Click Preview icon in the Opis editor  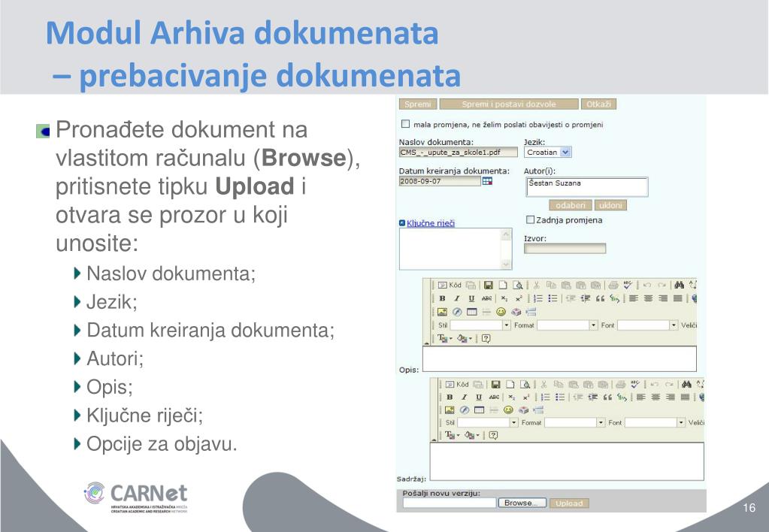pos(517,285)
